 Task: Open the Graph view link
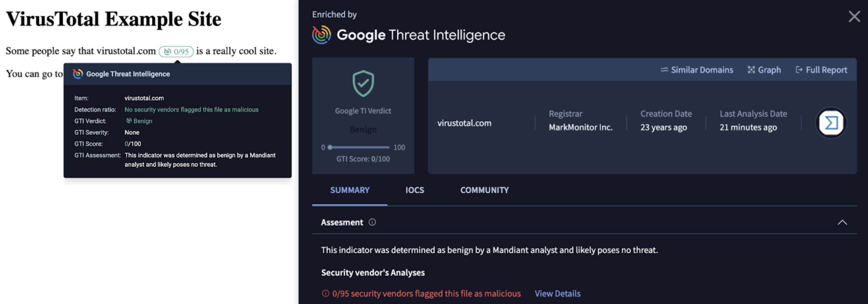[x=764, y=70]
